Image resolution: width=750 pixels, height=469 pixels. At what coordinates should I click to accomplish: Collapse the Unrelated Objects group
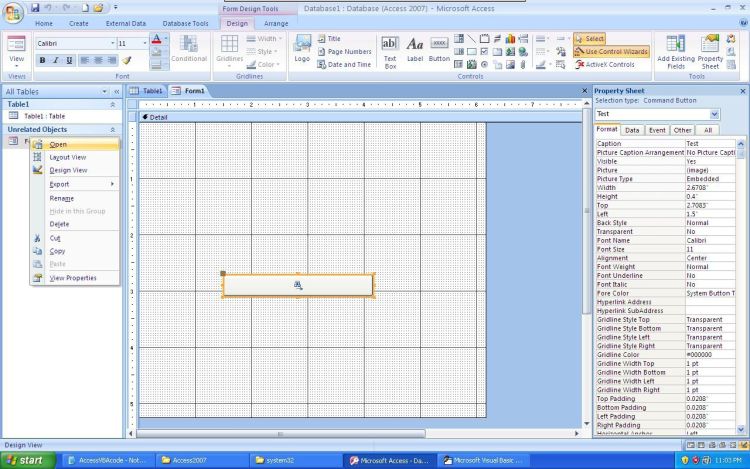coord(113,130)
